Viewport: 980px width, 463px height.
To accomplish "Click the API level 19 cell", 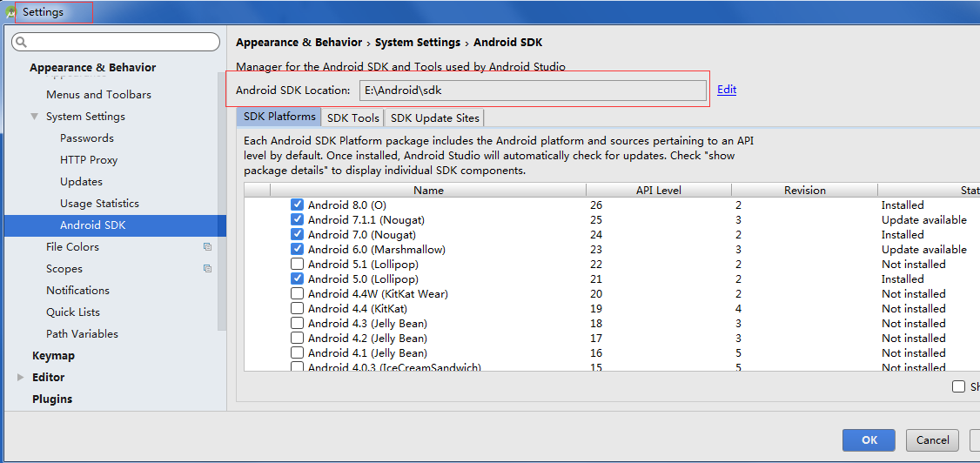I will 595,309.
